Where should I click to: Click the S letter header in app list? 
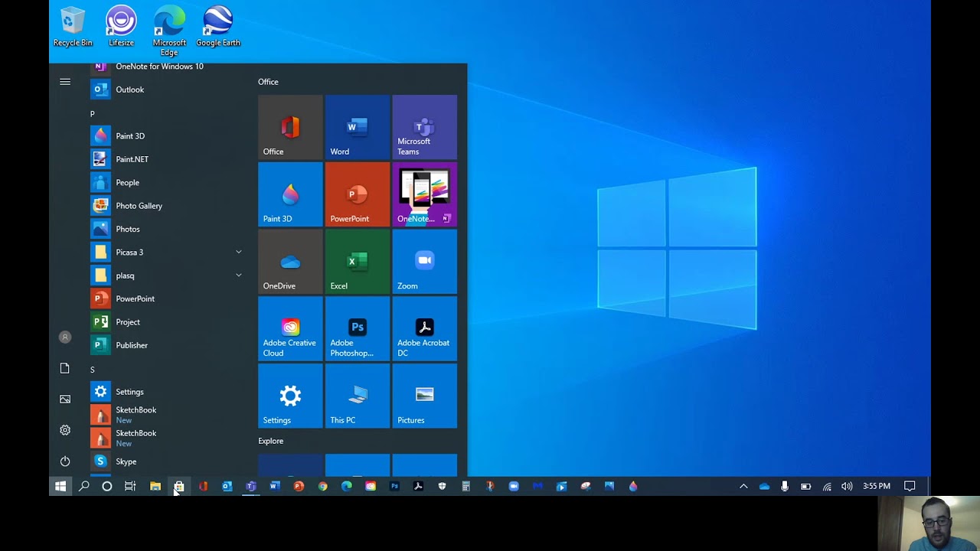pyautogui.click(x=93, y=370)
